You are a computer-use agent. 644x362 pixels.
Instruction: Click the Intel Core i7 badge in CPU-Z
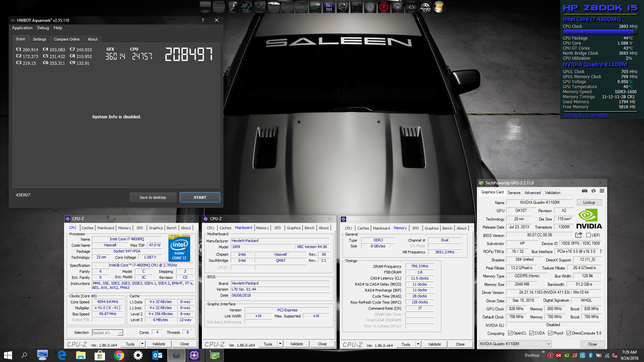coord(179,248)
